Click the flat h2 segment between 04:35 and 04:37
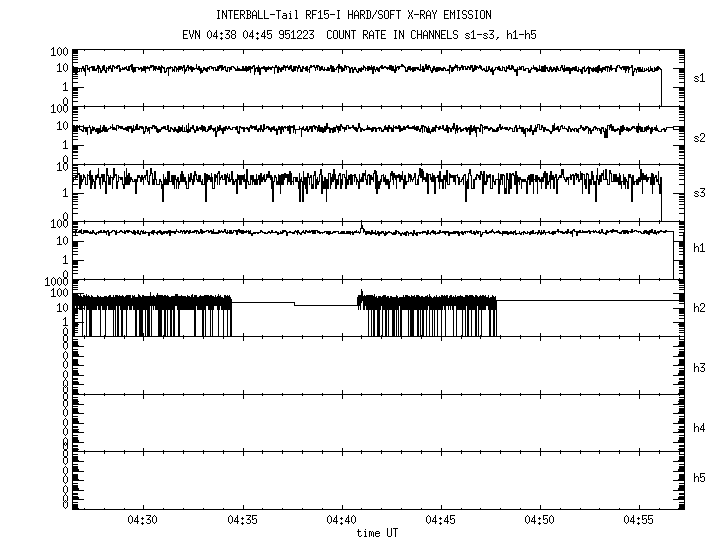This screenshot has height=550, width=720. (x=263, y=302)
